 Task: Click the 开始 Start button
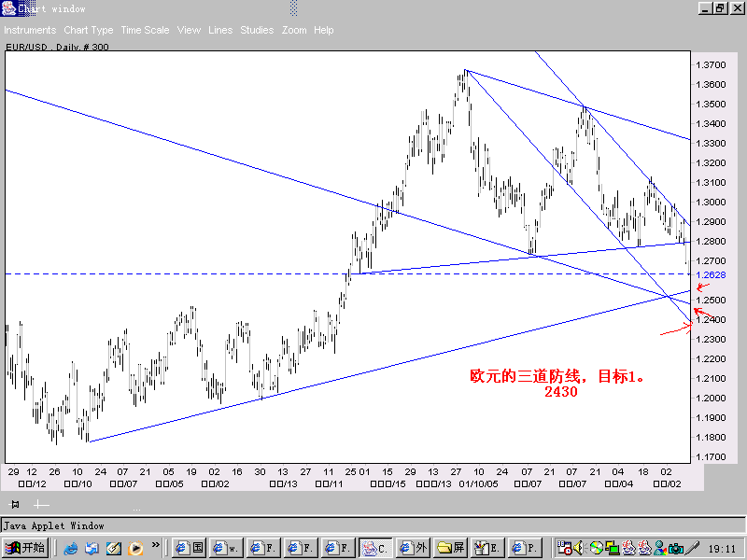(25, 548)
